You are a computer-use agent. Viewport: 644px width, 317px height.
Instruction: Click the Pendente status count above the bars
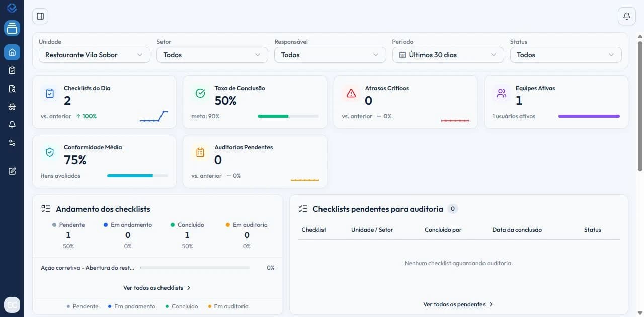[68, 235]
